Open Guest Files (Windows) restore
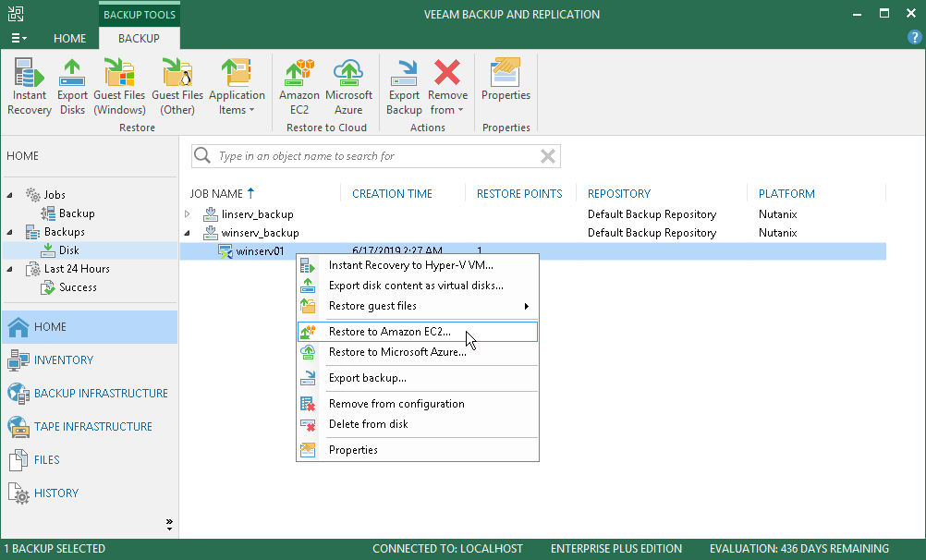 click(119, 86)
